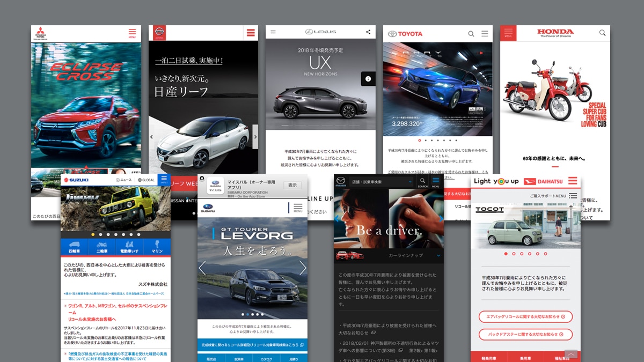Go to previous Mazda hero slide
Image resolution: width=644 pixels, height=362 pixels.
click(336, 218)
